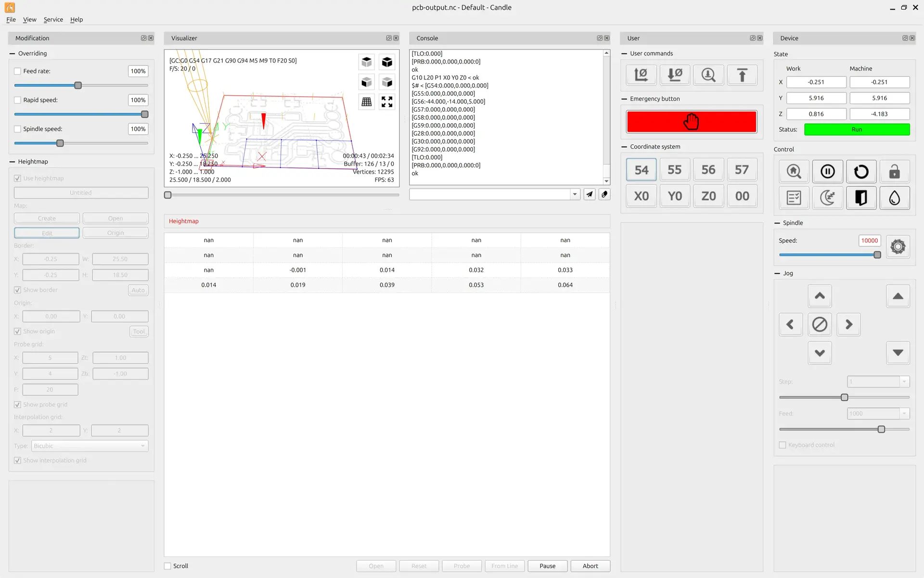Screen dimensions: 924x578
Task: Enable the Feed rate override checkbox
Action: (18, 71)
